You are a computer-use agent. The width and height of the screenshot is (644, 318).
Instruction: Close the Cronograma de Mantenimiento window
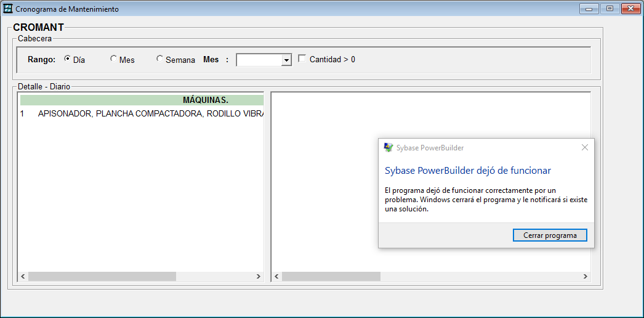(631, 9)
